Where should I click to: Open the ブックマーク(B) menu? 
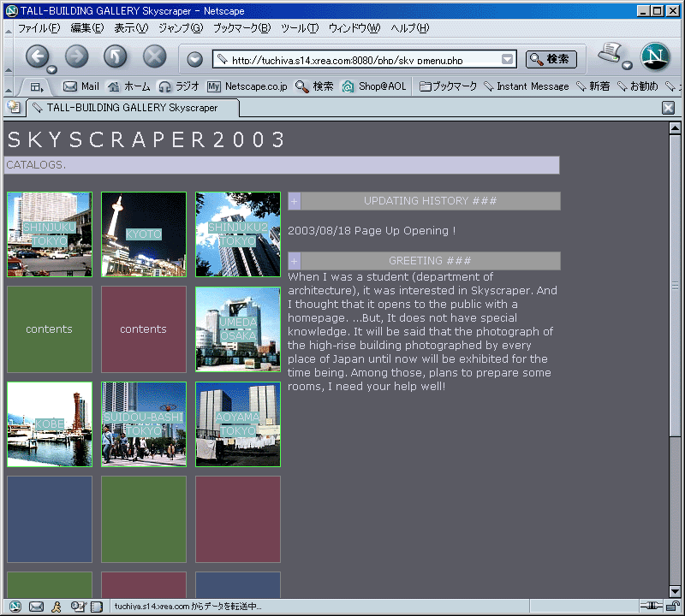point(242,28)
